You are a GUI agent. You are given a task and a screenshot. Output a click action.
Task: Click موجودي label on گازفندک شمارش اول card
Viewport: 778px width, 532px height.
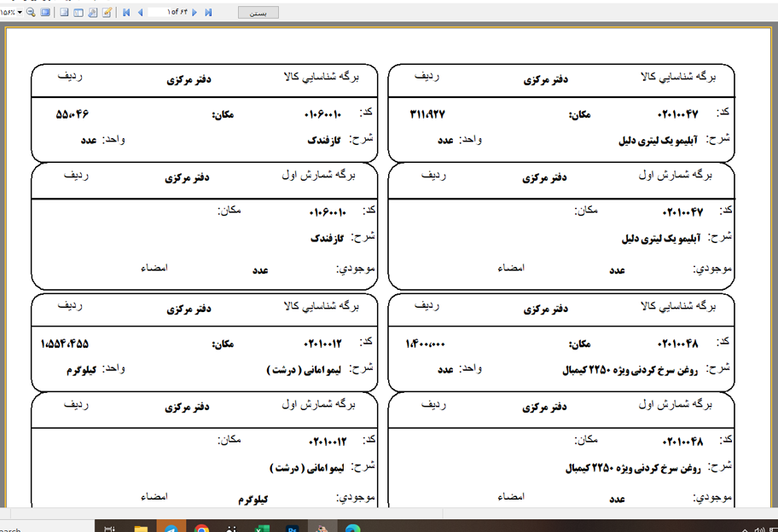[356, 269]
